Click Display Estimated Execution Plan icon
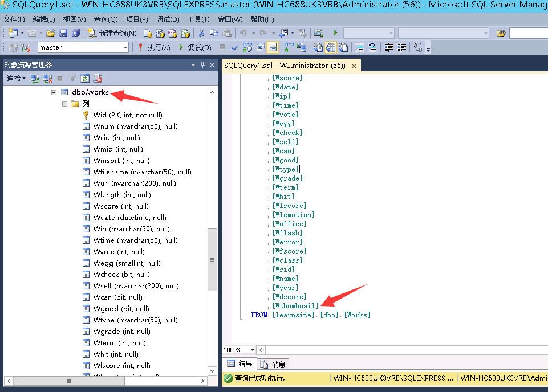Viewport: 548px width, 392px height. pyautogui.click(x=247, y=47)
